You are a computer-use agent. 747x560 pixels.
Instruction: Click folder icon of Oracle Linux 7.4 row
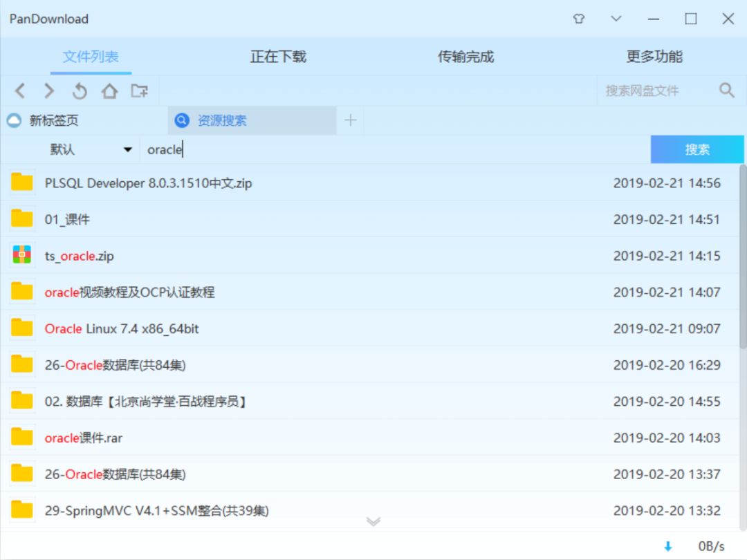(x=22, y=328)
